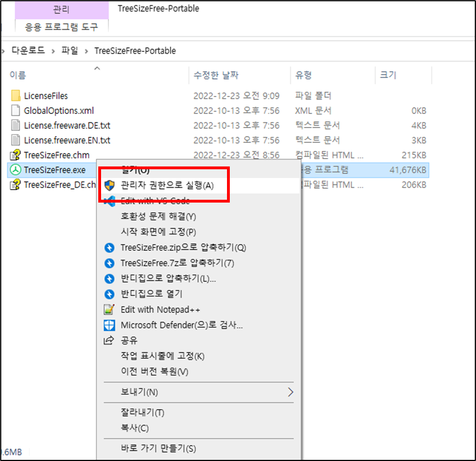Click TreeSizeFree-Portable in breadcrumb path
Image resolution: width=476 pixels, height=461 pixels.
pyautogui.click(x=135, y=51)
